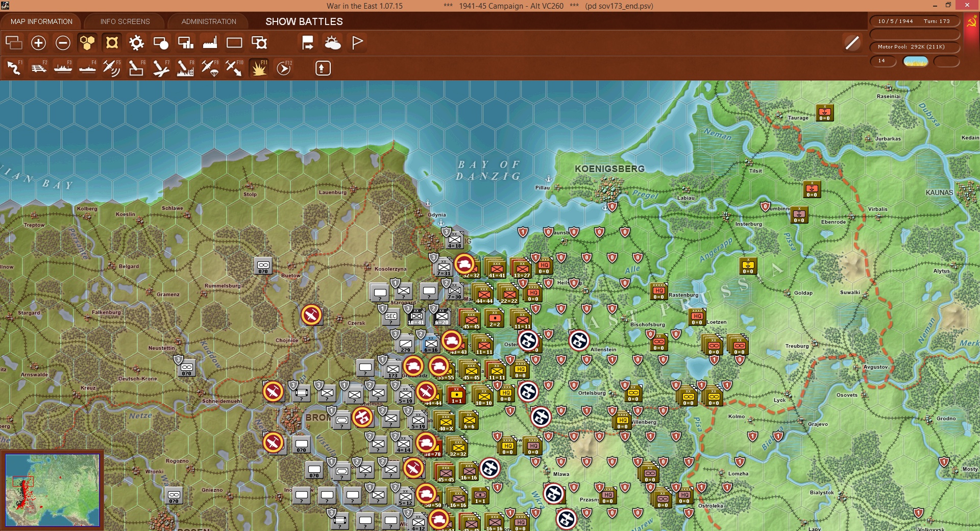Screen dimensions: 980x531
Task: Click the Lomzha town label
Action: [x=738, y=474]
